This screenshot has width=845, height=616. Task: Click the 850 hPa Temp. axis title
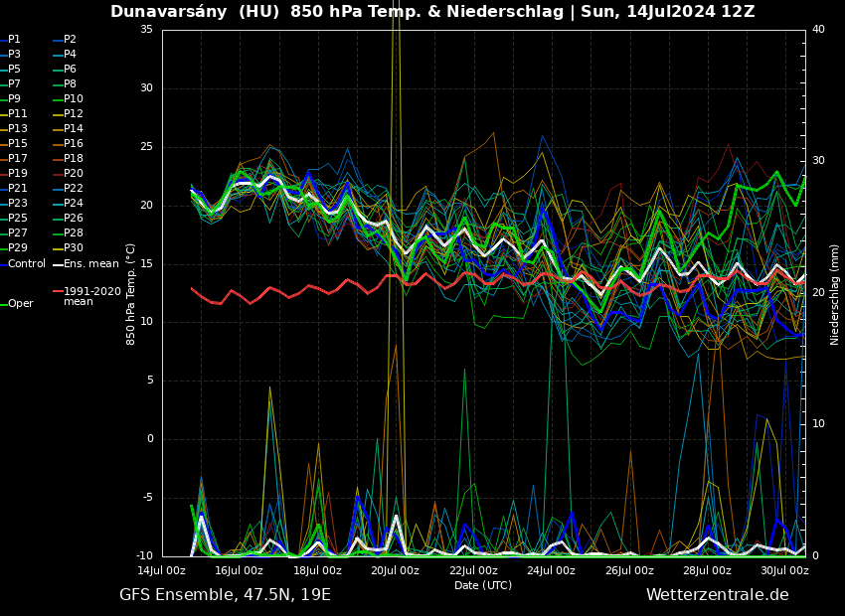pos(131,294)
